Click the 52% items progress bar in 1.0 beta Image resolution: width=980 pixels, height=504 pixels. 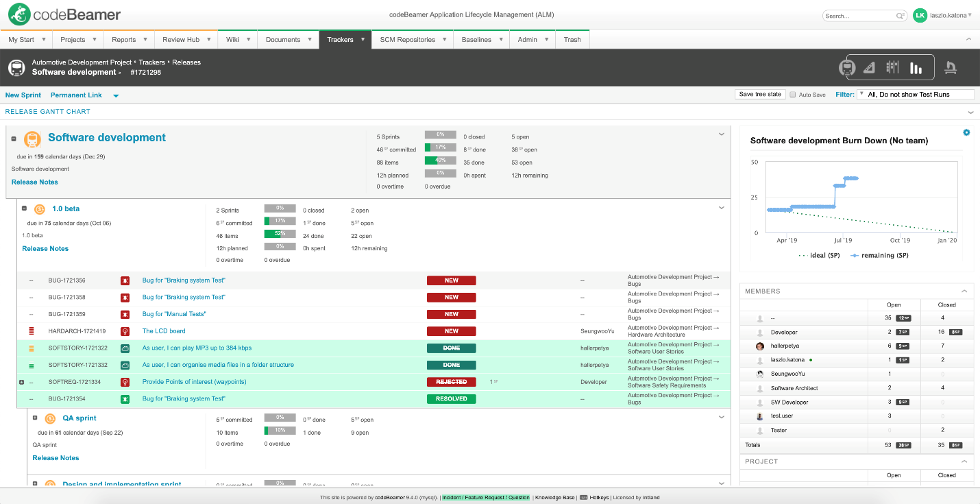[x=280, y=234]
